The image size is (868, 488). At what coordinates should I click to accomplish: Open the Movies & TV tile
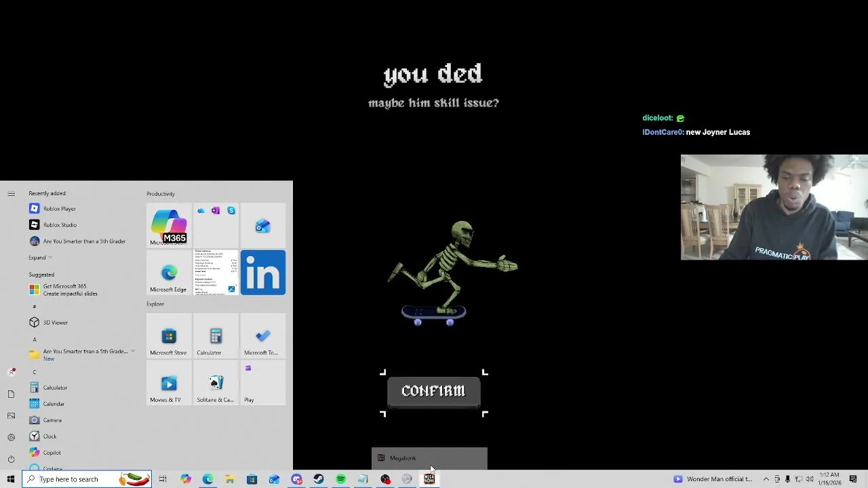(x=169, y=382)
